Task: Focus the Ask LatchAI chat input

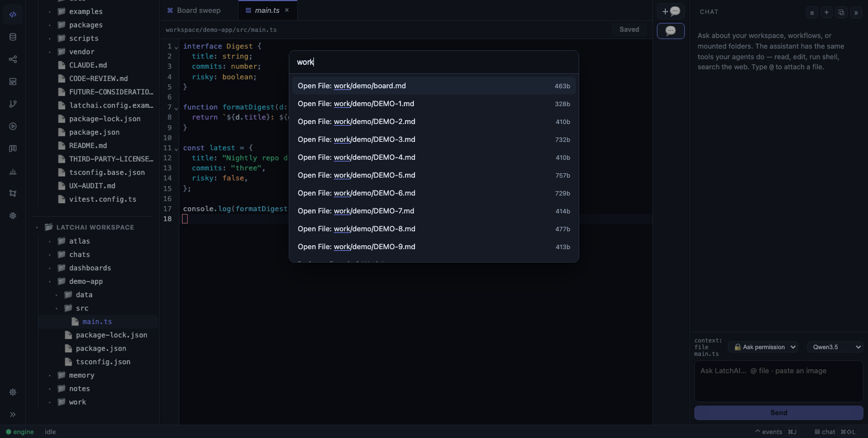Action: 779,381
